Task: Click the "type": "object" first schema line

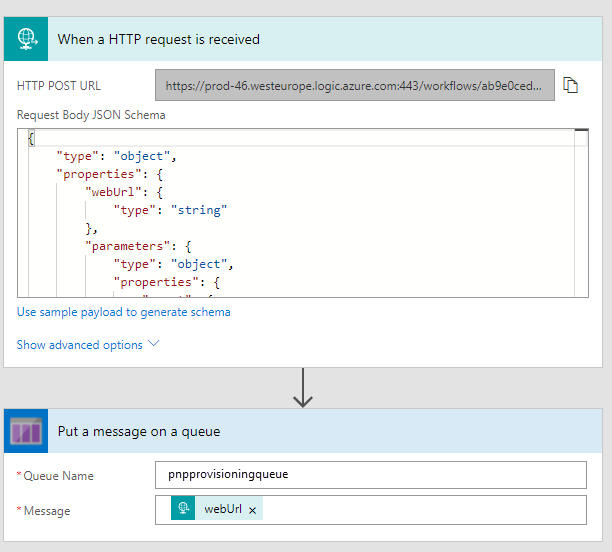Action: point(116,156)
